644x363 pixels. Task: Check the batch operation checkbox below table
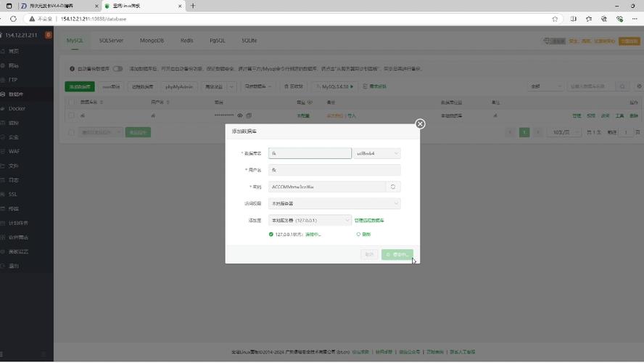(x=72, y=132)
